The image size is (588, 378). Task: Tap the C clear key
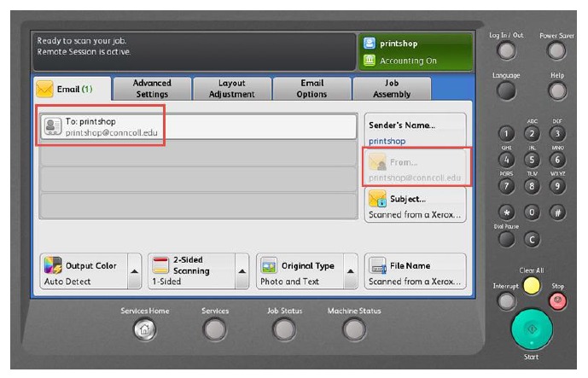pyautogui.click(x=532, y=239)
